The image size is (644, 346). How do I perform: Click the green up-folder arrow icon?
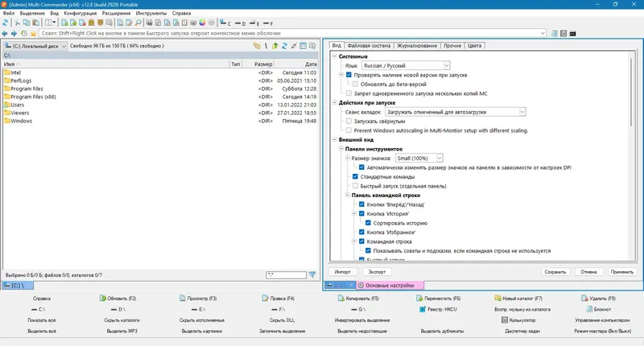(275, 46)
